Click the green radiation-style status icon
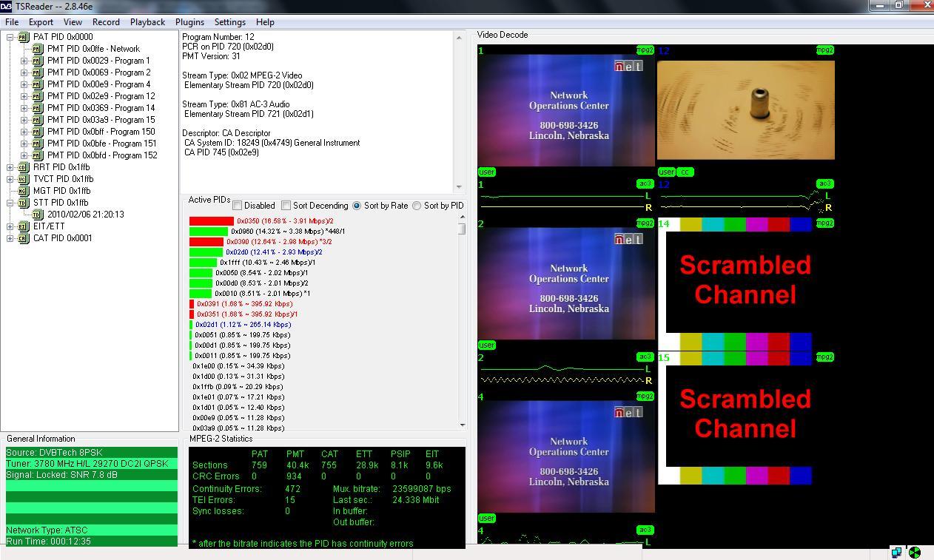 coord(915,553)
